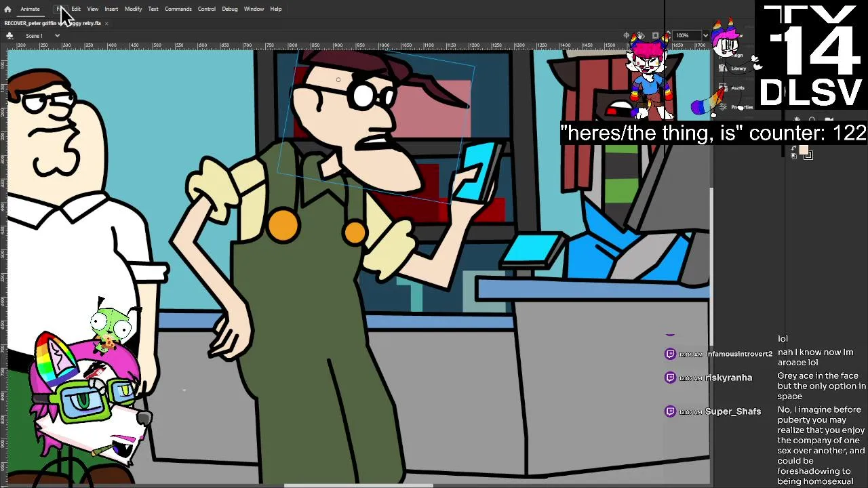The image size is (868, 488).
Task: Select the Animate workspace tab
Action: tap(30, 9)
